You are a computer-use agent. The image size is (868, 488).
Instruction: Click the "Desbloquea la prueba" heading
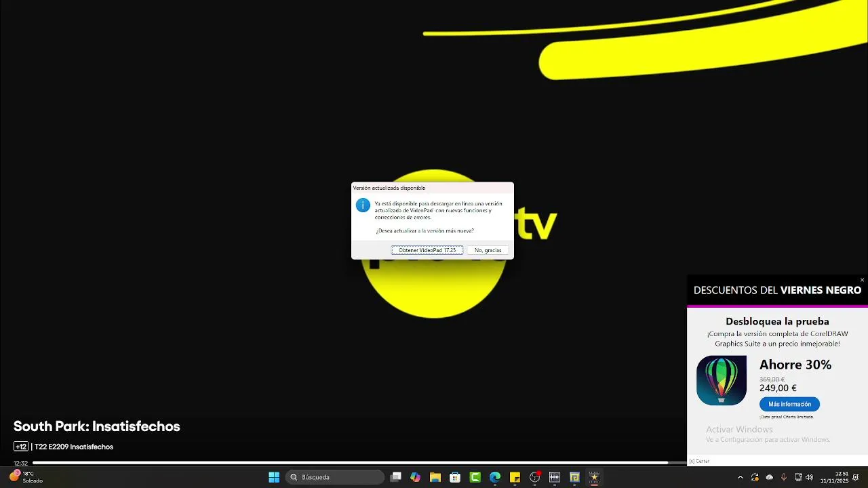pyautogui.click(x=777, y=321)
